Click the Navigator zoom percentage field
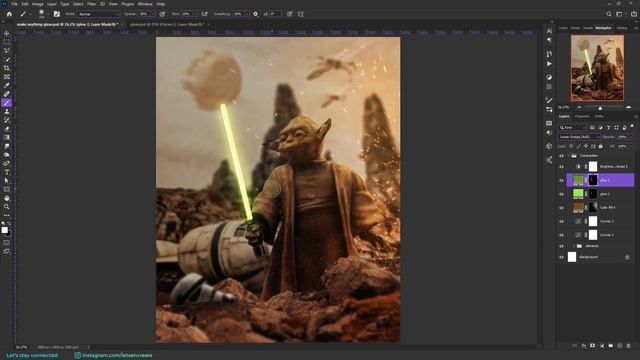The image size is (640, 360). click(x=564, y=108)
